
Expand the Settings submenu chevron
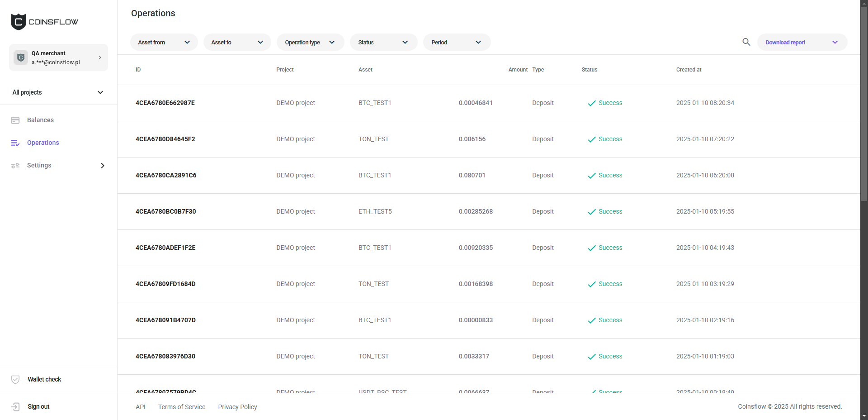103,166
